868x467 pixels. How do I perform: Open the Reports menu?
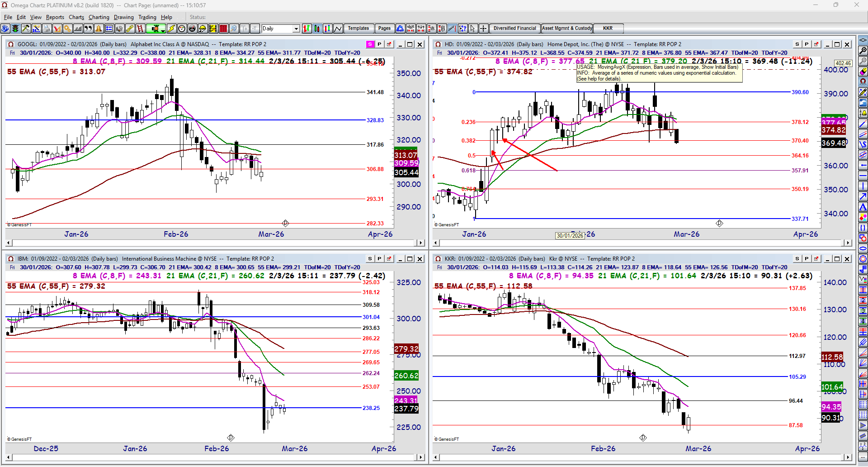(x=55, y=17)
